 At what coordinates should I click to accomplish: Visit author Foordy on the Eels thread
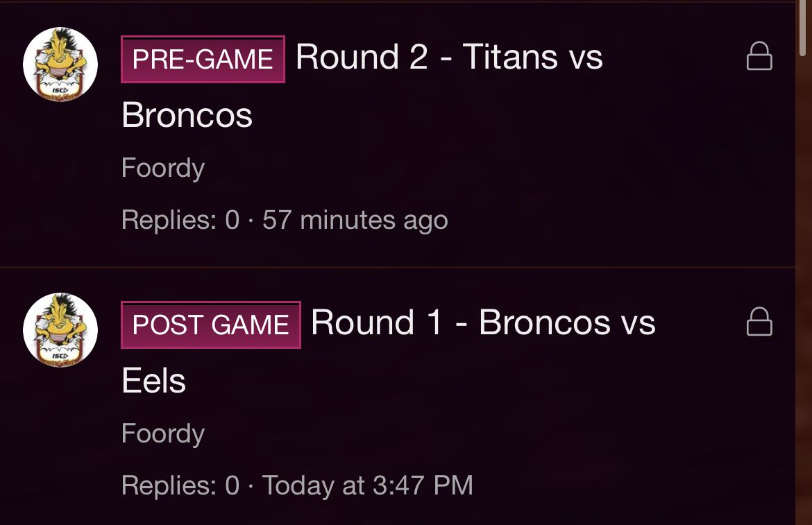163,434
